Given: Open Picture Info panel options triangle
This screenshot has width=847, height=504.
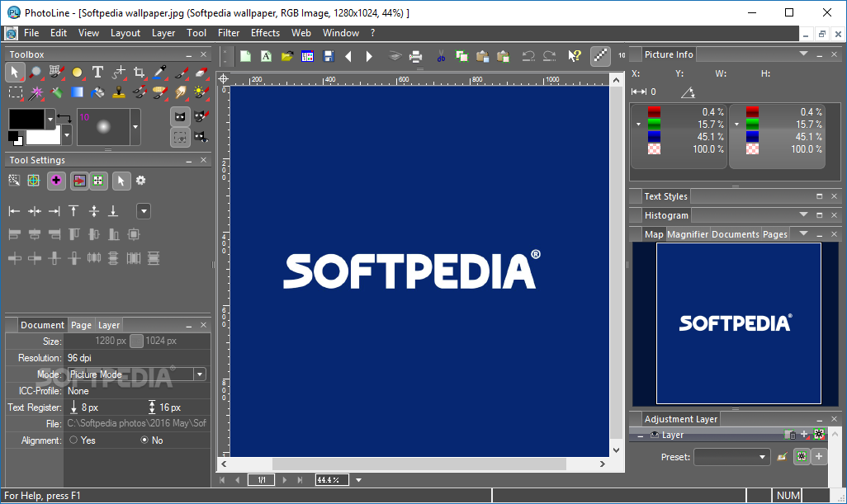Looking at the screenshot, I should (803, 54).
